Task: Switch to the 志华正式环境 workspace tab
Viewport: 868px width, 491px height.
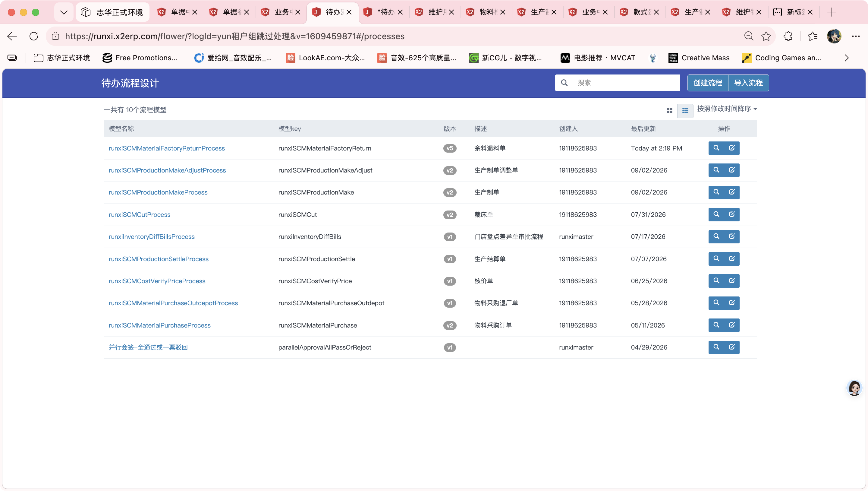Action: (x=112, y=12)
